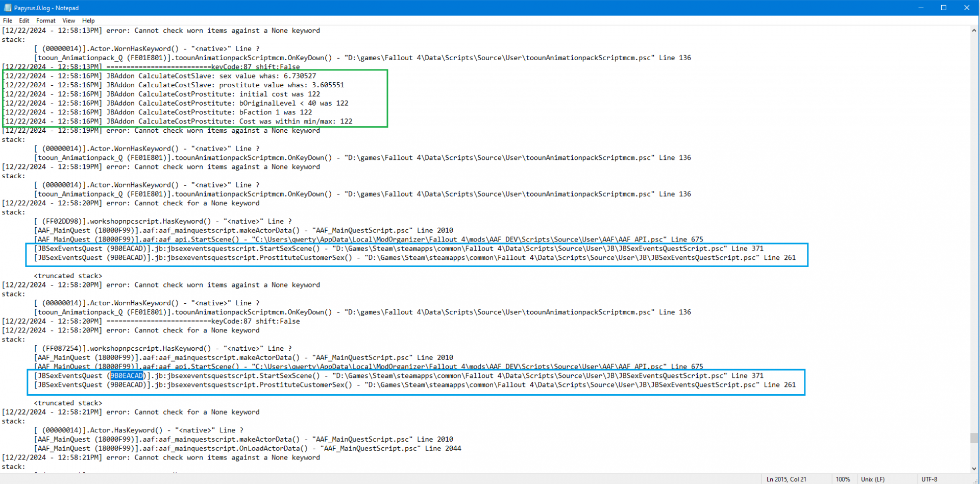The image size is (980, 484).
Task: Click the first '<truncated stack>' text line
Action: 68,276
